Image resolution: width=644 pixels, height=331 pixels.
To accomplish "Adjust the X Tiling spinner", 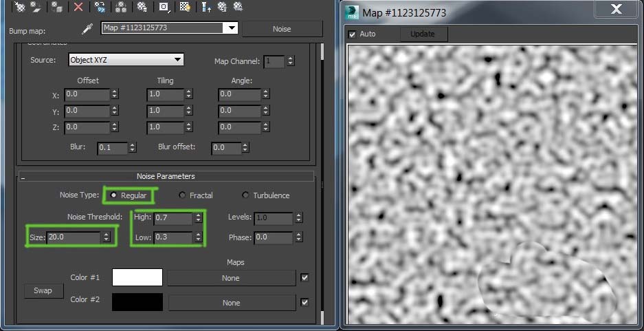I will pyautogui.click(x=188, y=94).
